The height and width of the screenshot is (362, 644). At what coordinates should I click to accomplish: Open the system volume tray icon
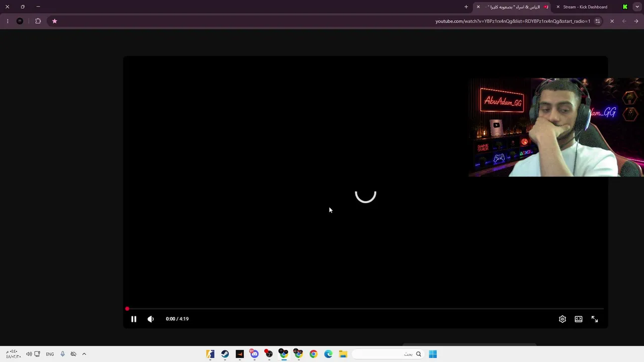tap(29, 354)
